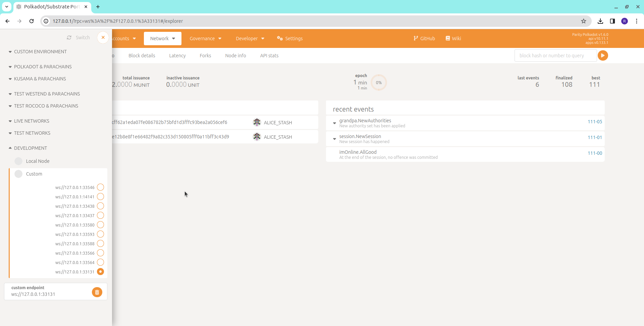Open browser profile avatar

click(x=625, y=21)
